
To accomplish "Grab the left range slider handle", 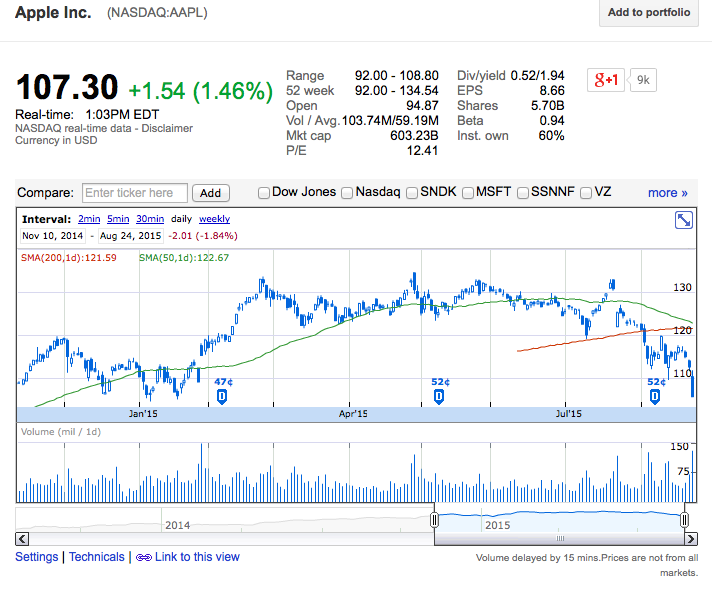I will point(434,520).
